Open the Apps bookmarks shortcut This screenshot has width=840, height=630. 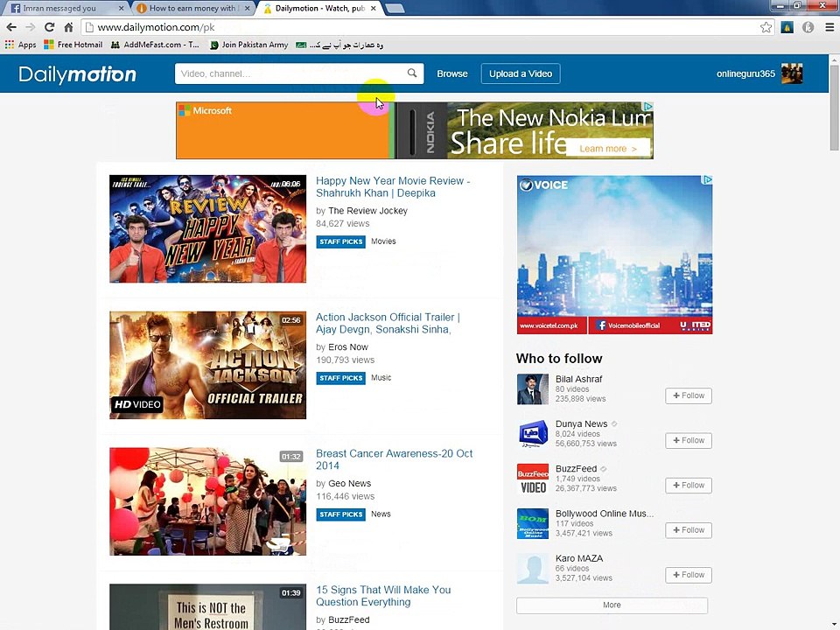coord(20,45)
